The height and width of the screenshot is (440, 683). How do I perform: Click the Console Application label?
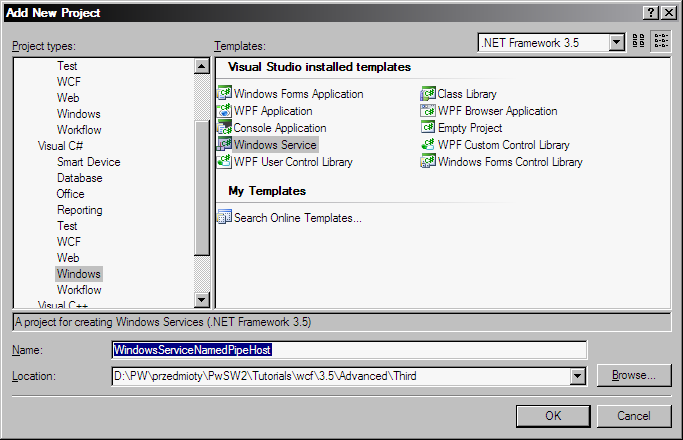pyautogui.click(x=280, y=128)
